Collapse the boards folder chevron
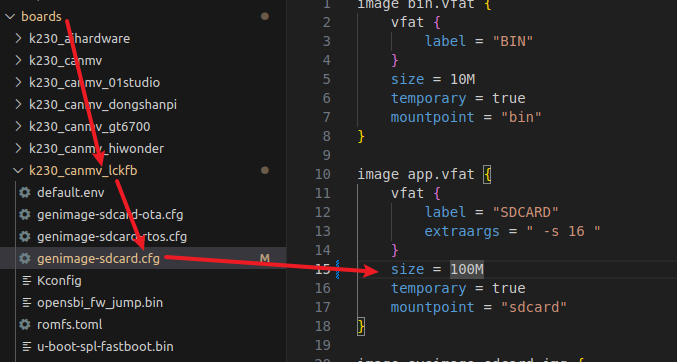This screenshot has width=677, height=362. point(9,16)
